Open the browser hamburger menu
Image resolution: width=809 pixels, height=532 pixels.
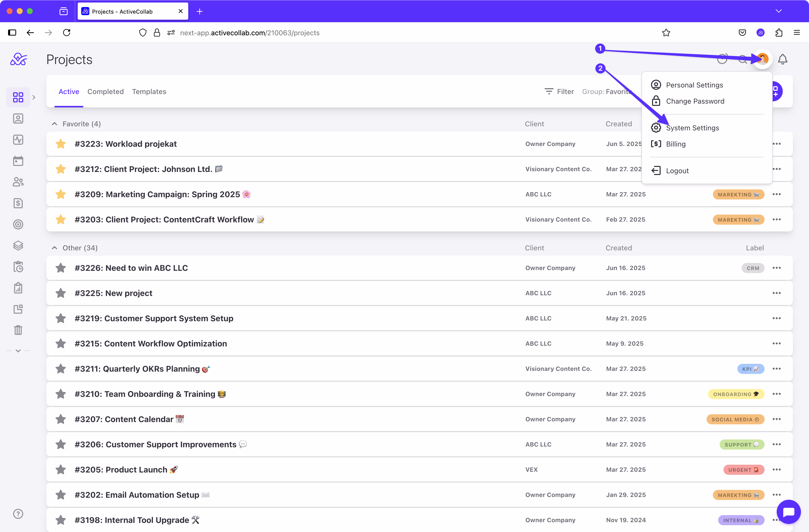pyautogui.click(x=796, y=33)
